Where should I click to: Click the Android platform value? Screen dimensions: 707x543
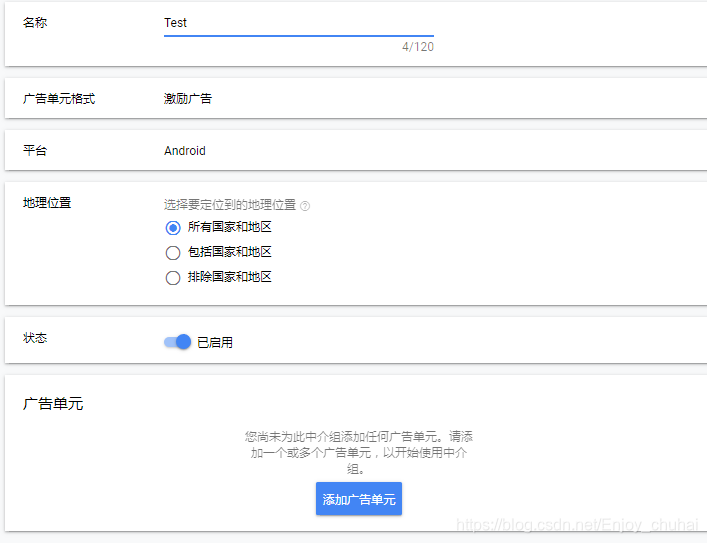(x=185, y=151)
